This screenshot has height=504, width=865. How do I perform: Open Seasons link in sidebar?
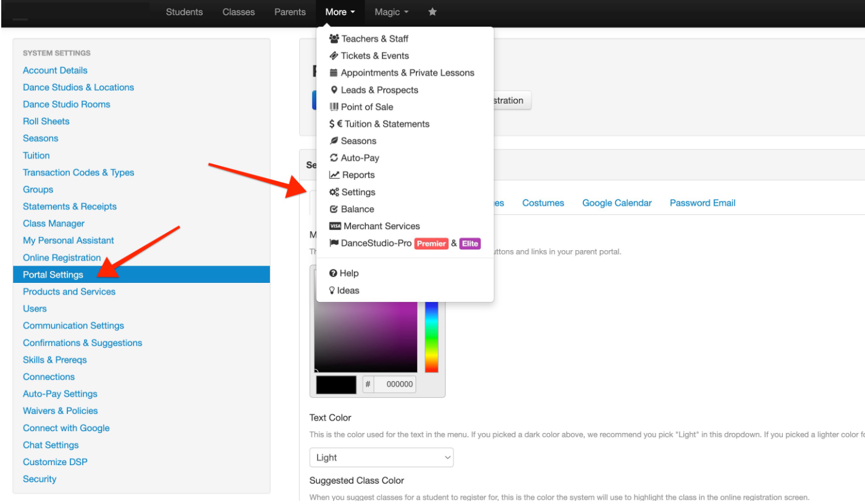point(41,138)
